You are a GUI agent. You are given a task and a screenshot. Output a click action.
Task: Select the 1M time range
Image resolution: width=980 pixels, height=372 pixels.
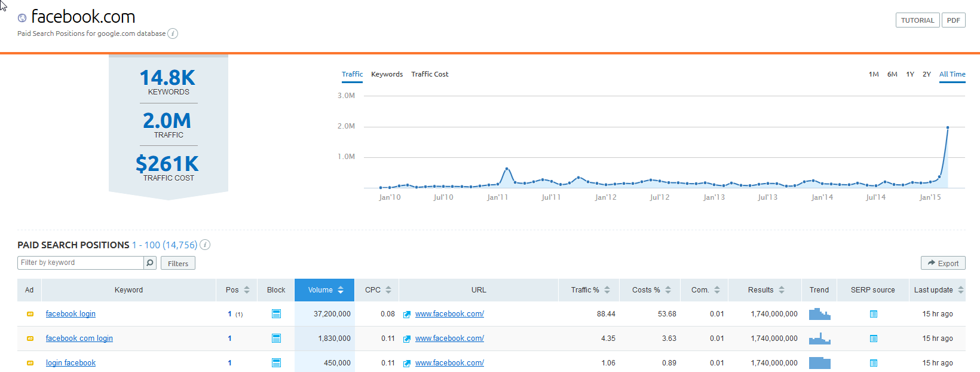pyautogui.click(x=873, y=74)
